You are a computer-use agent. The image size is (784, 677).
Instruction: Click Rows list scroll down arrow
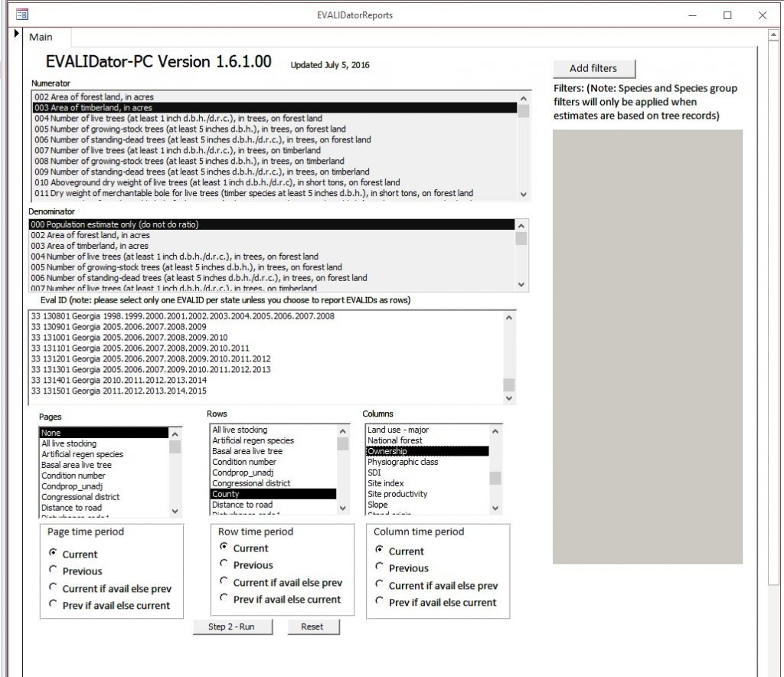tap(342, 508)
